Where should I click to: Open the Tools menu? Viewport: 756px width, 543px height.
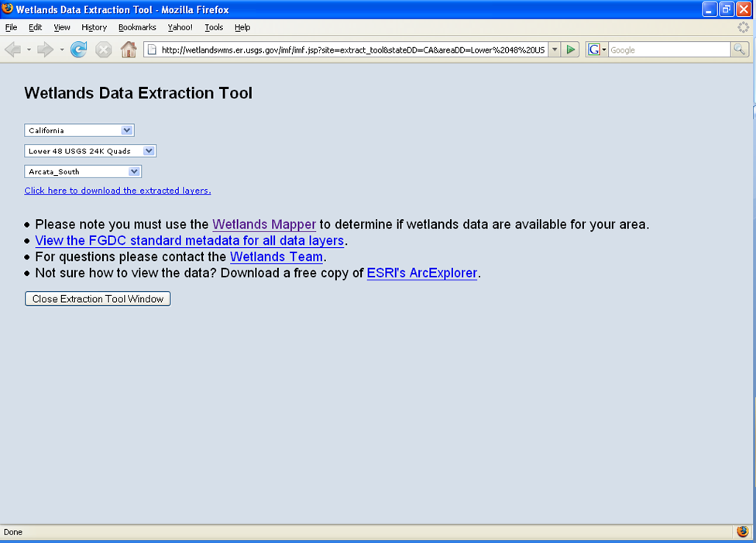click(x=214, y=26)
